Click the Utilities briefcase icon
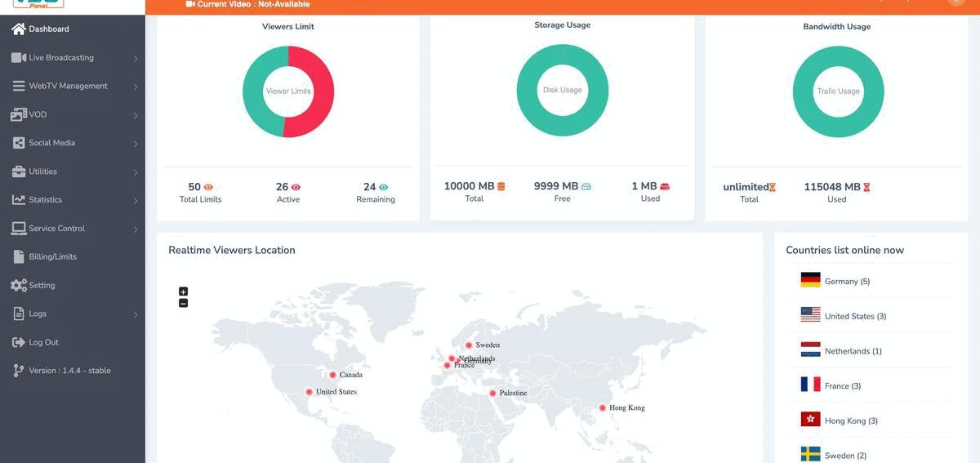Viewport: 980px width, 463px height. pos(18,171)
